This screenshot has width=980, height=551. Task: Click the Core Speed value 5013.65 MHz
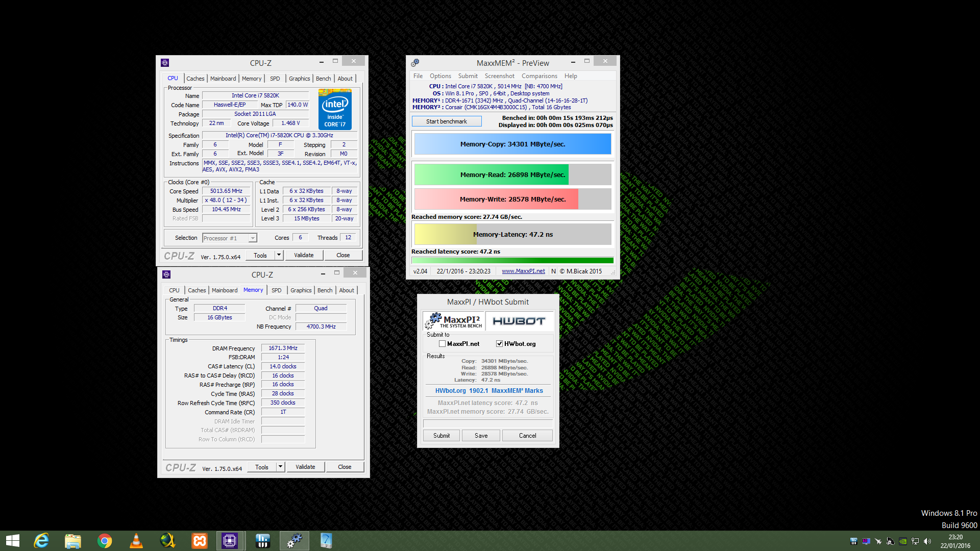[226, 191]
